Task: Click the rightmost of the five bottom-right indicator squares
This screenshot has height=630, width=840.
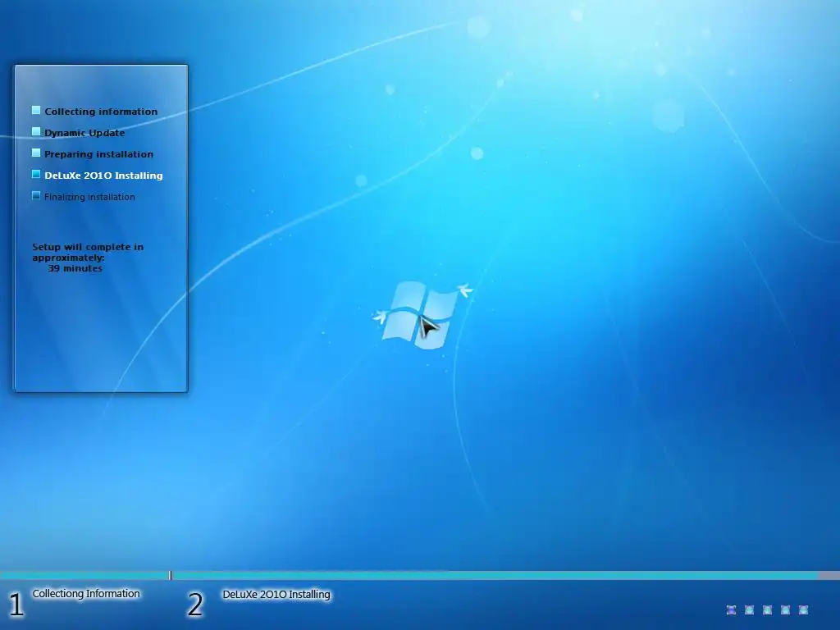Action: (803, 609)
